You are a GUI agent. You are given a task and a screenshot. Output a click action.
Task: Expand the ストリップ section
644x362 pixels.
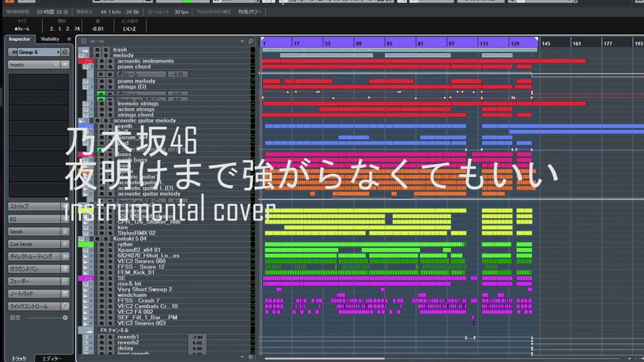click(35, 206)
